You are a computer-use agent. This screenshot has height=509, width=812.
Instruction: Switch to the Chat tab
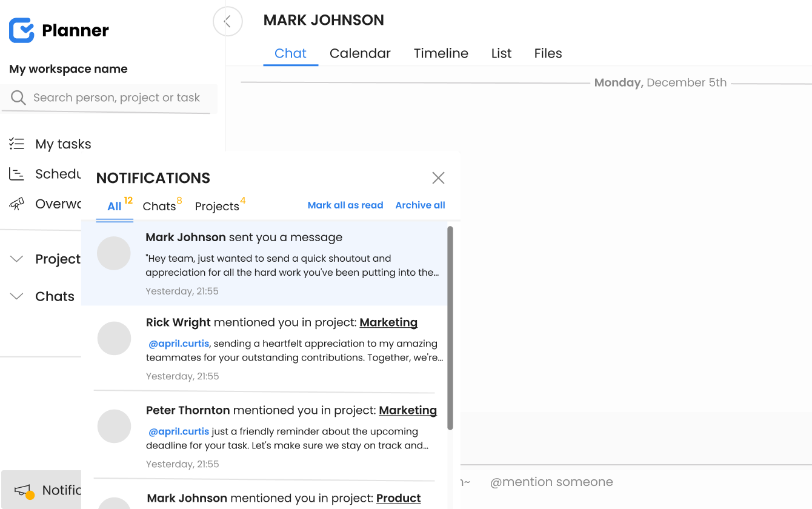click(290, 53)
